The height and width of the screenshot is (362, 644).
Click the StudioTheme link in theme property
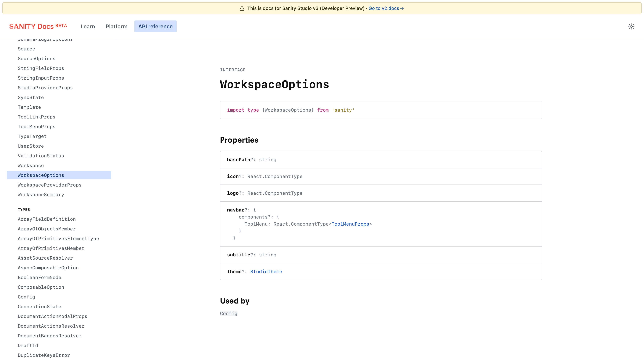[x=266, y=271]
